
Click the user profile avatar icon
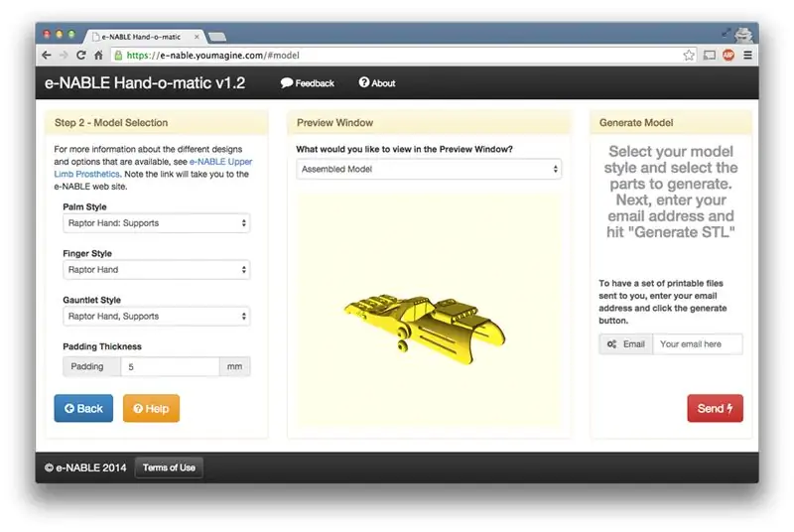click(743, 35)
